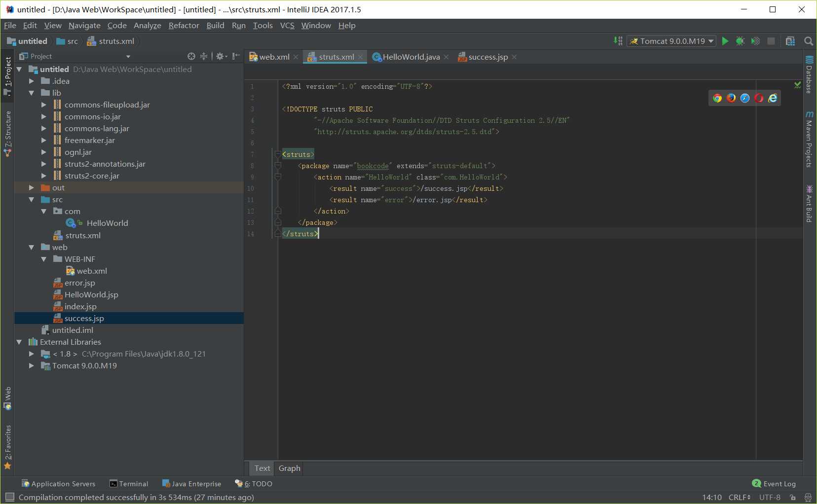This screenshot has width=817, height=504.
Task: Run the Tomcat configuration with green play button
Action: point(725,41)
